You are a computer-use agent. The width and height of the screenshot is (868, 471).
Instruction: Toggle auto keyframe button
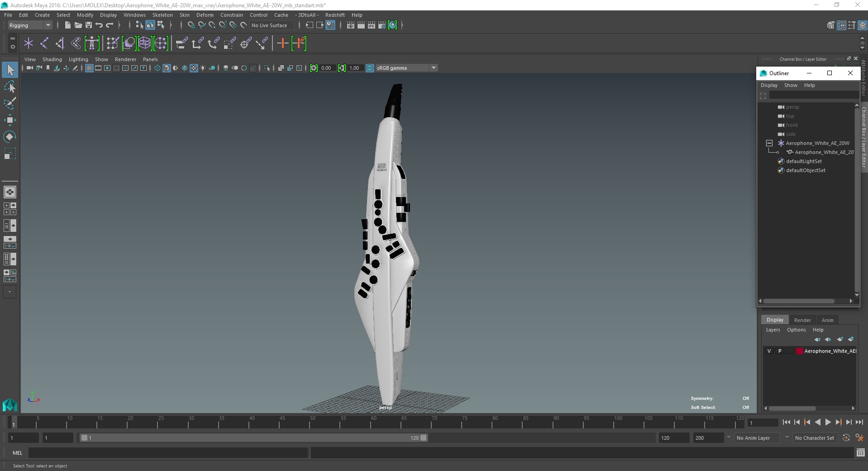click(846, 438)
